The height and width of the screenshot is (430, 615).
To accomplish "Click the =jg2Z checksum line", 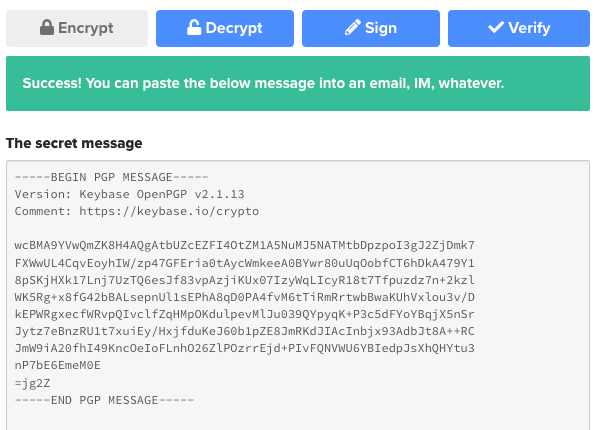I will [x=33, y=383].
